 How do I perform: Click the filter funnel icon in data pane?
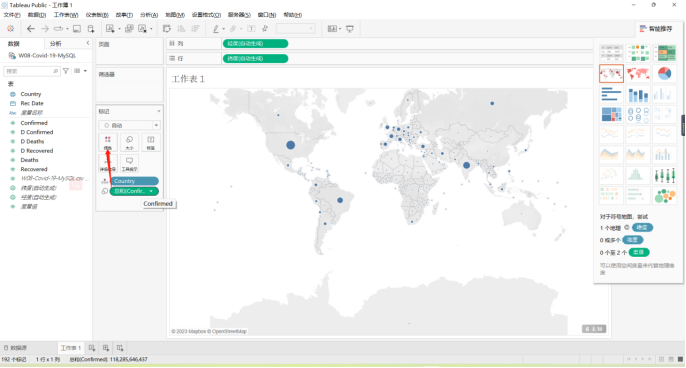point(66,71)
